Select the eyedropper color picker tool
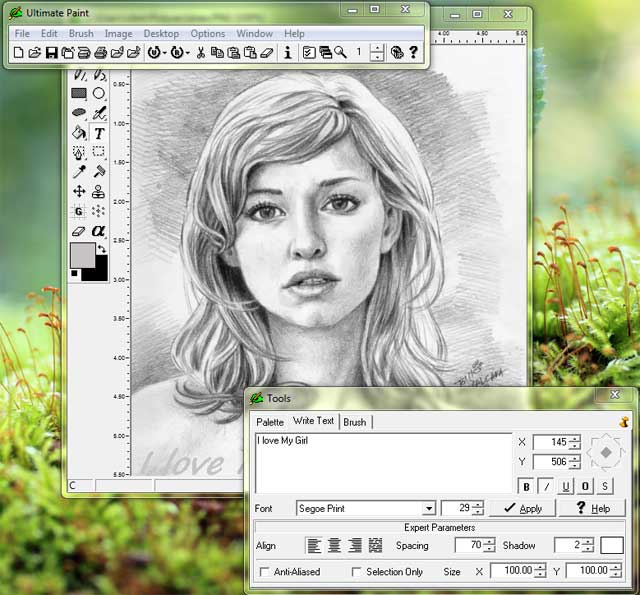Viewport: 640px width, 595px height. pyautogui.click(x=79, y=172)
